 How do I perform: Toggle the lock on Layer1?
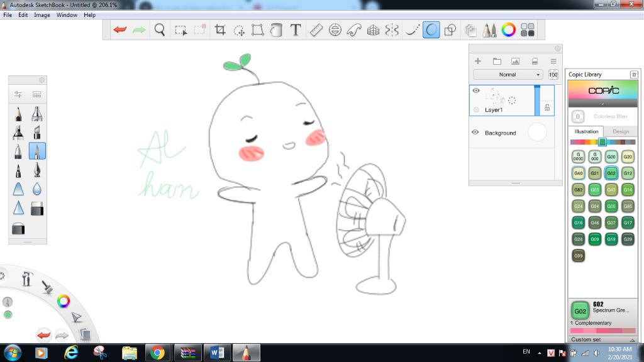(547, 107)
